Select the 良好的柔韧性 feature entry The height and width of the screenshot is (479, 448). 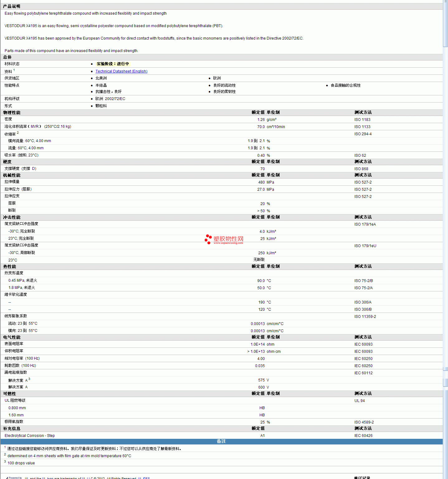point(225,92)
